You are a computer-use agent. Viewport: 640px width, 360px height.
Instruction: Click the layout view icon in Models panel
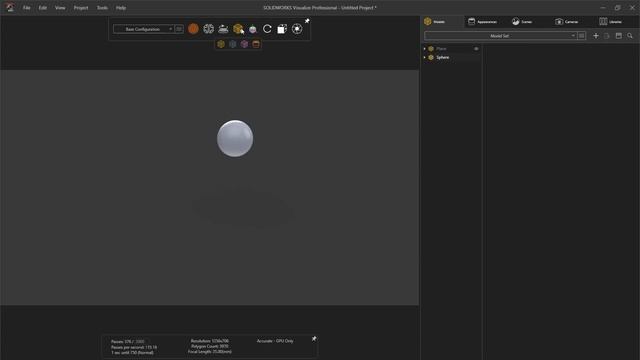coord(619,36)
